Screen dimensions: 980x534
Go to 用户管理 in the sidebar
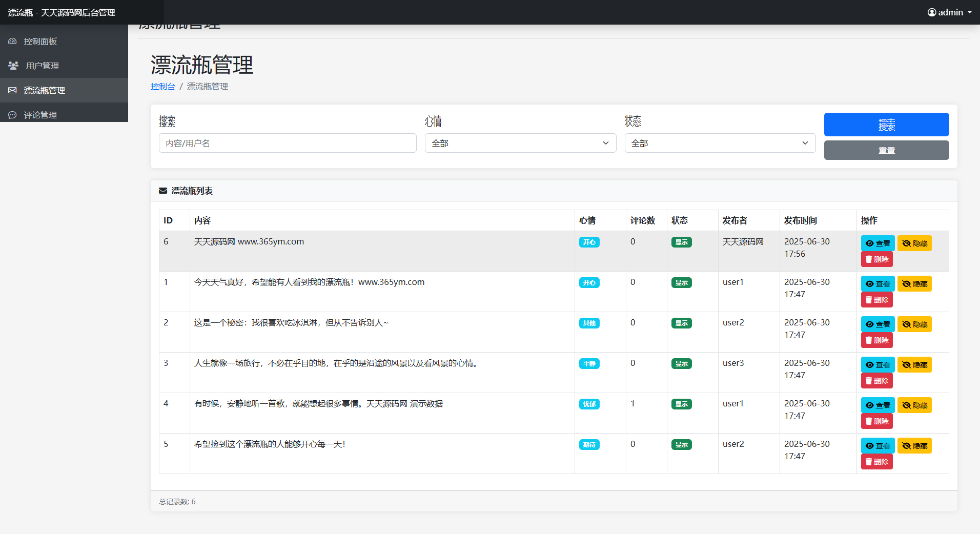[42, 66]
